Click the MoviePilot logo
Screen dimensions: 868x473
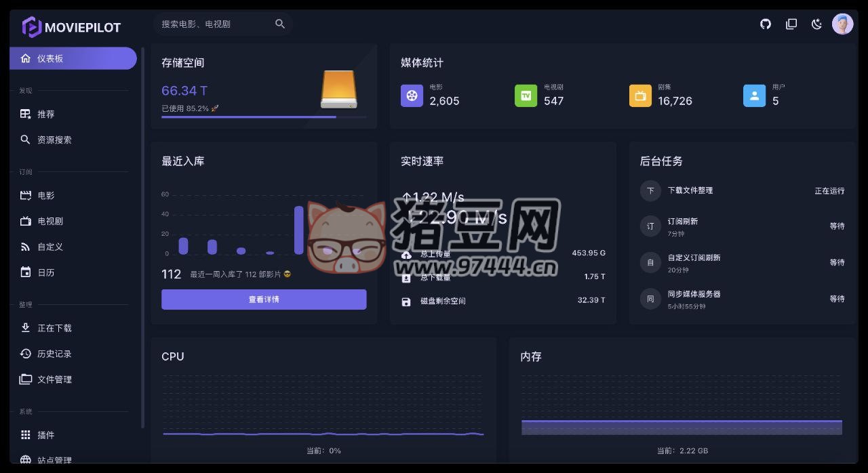pyautogui.click(x=71, y=27)
